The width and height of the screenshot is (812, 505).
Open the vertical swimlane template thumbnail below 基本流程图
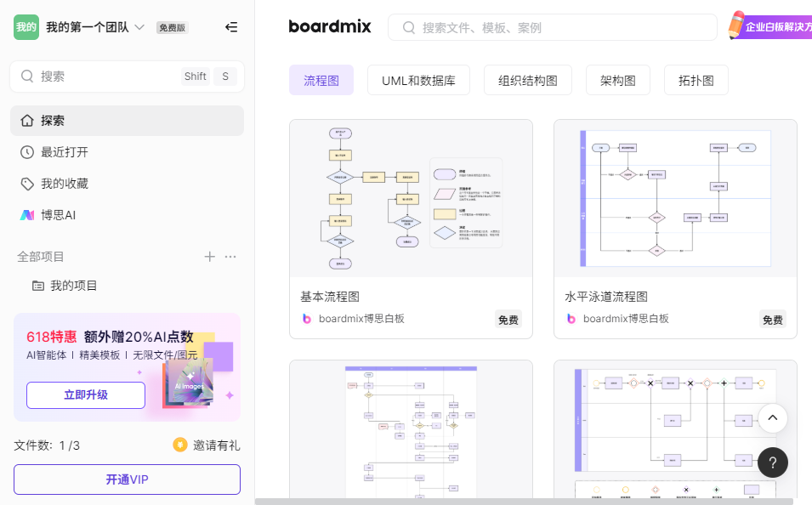tap(412, 430)
